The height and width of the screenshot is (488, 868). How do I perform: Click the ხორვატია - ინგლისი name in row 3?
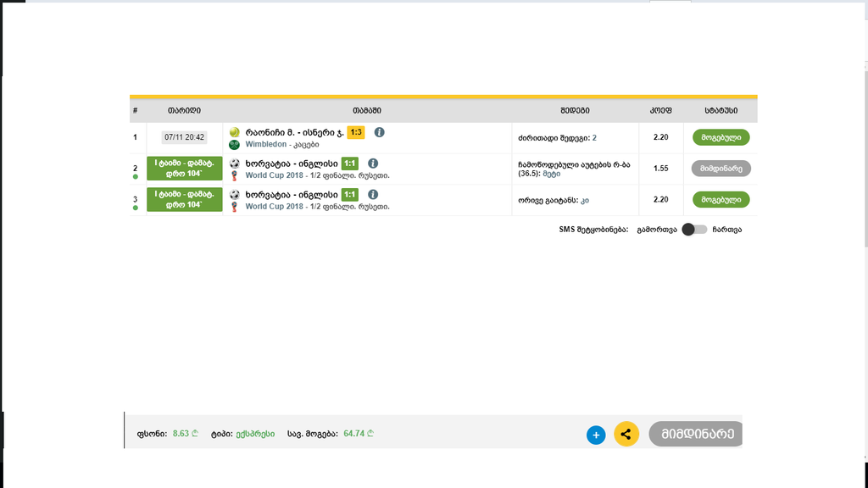(292, 194)
